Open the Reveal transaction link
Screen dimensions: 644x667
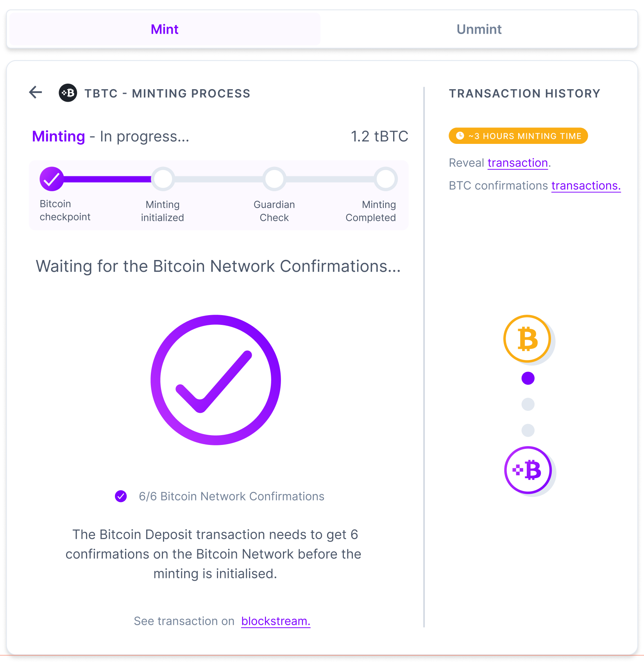pos(517,163)
